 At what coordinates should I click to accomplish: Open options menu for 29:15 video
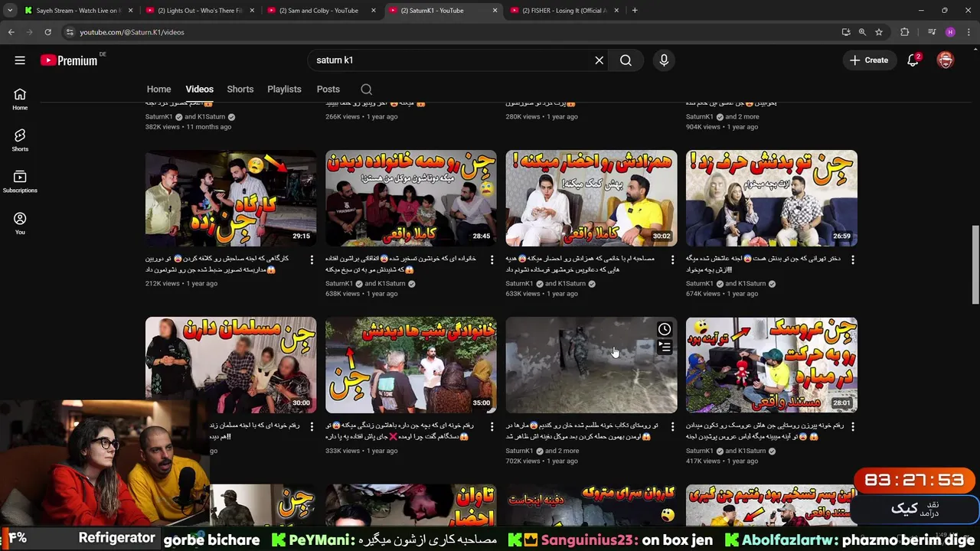tap(312, 260)
